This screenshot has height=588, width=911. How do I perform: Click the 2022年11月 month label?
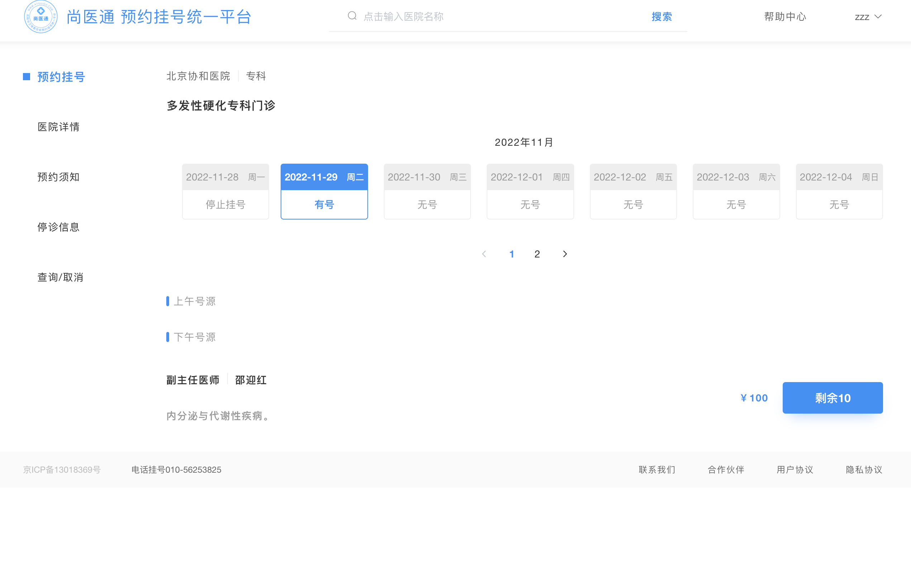(x=524, y=143)
